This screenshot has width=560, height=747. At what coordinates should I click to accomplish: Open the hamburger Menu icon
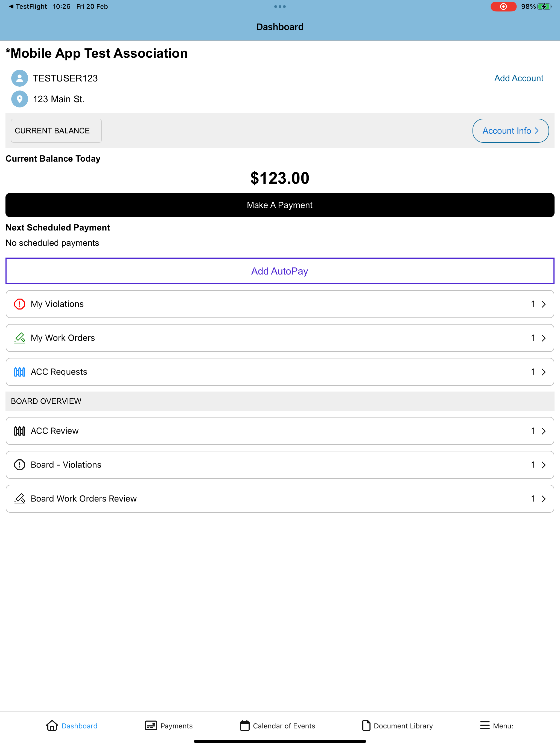pos(485,725)
